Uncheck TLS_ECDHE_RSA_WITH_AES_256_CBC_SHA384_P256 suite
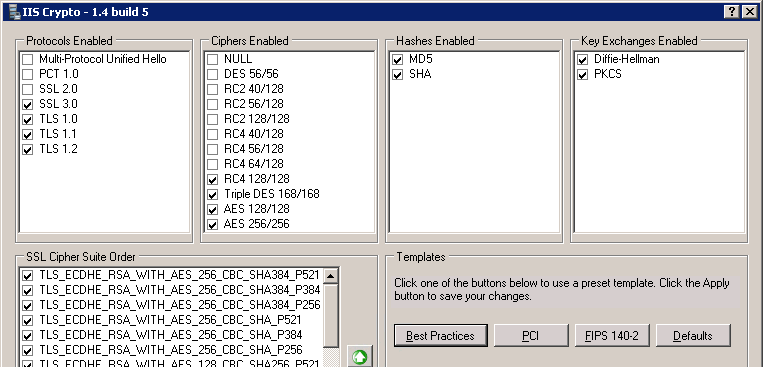This screenshot has height=367, width=763. [x=28, y=306]
